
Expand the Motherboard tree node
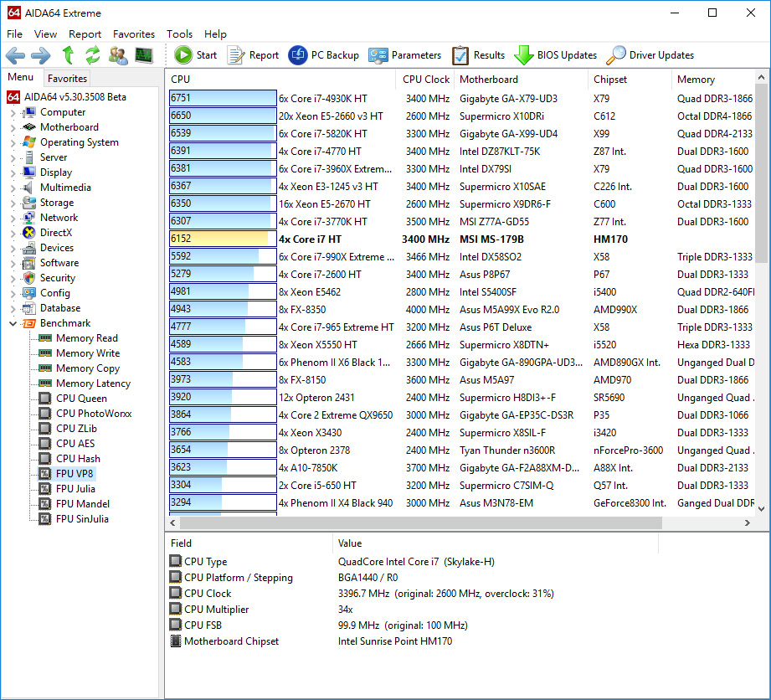(13, 127)
